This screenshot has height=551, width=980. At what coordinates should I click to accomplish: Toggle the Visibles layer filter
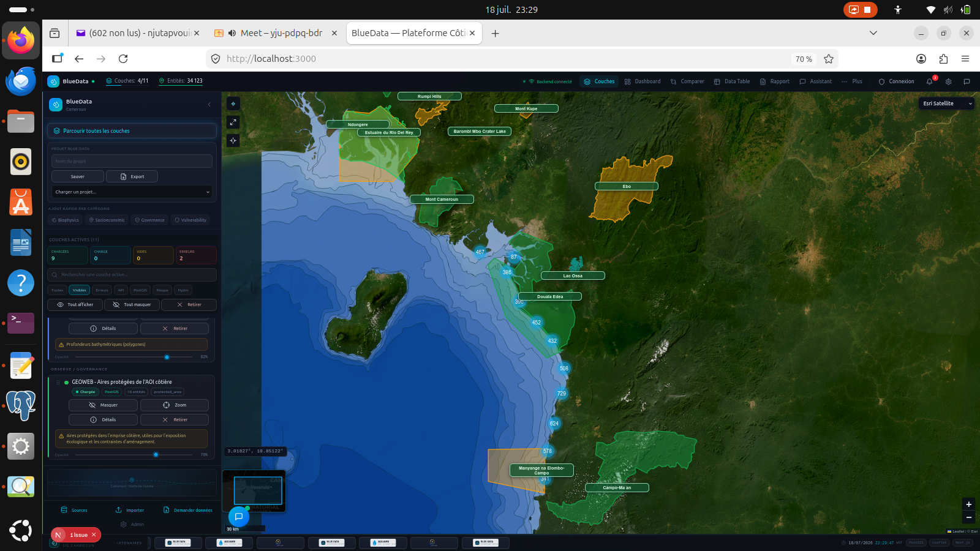coord(80,290)
